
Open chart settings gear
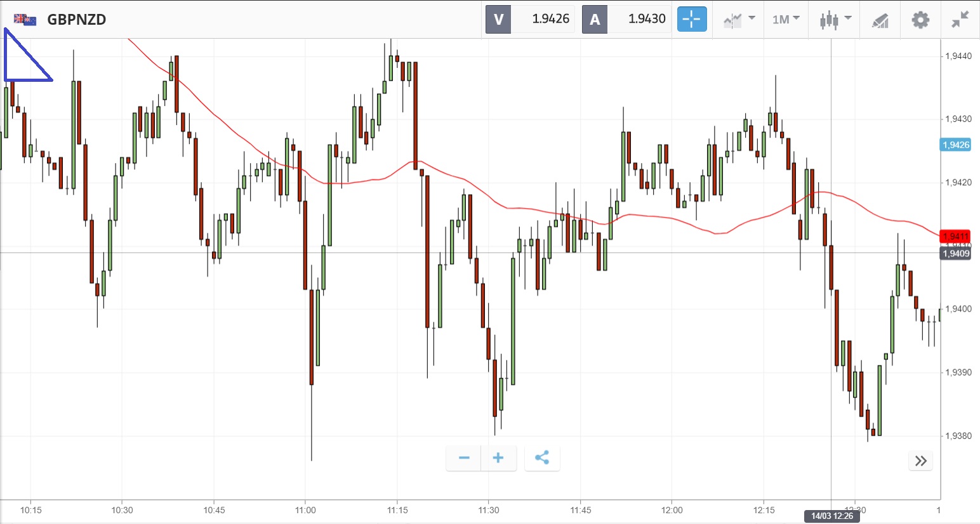(x=920, y=20)
